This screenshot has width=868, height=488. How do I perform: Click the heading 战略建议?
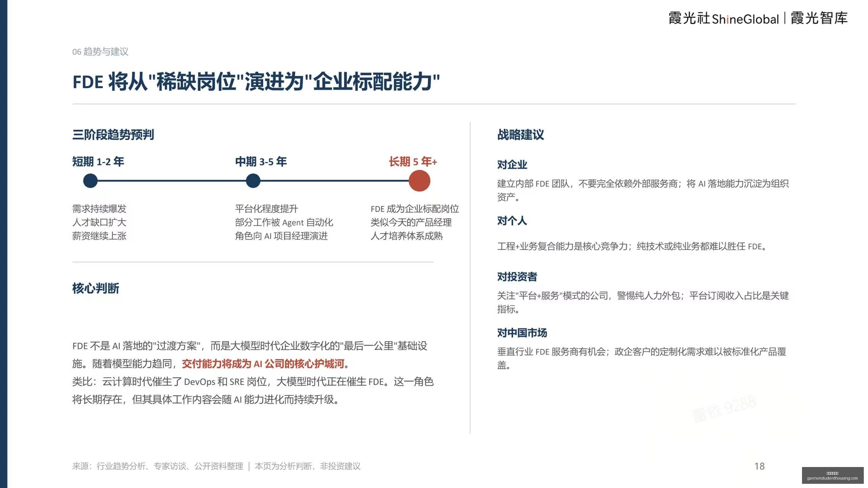[520, 134]
